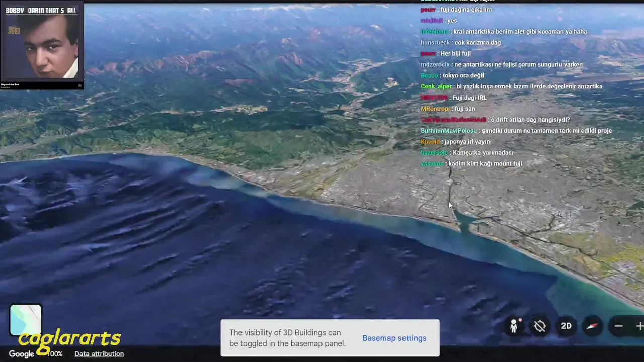This screenshot has height=362, width=644.
Task: Select chat line "cok karizma dag"
Action: pos(477,43)
